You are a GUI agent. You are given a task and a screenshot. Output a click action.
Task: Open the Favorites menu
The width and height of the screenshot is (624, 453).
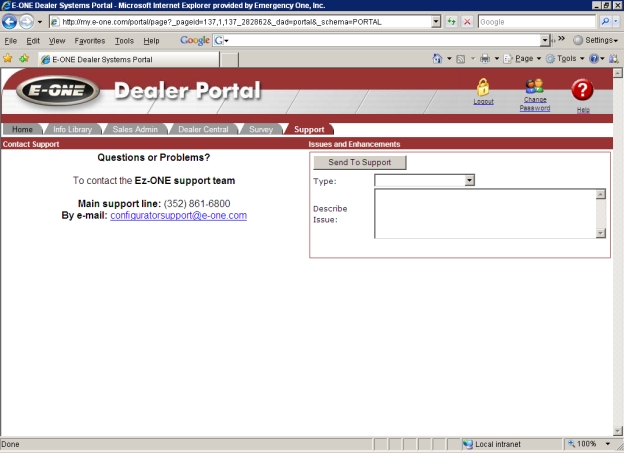(x=90, y=41)
